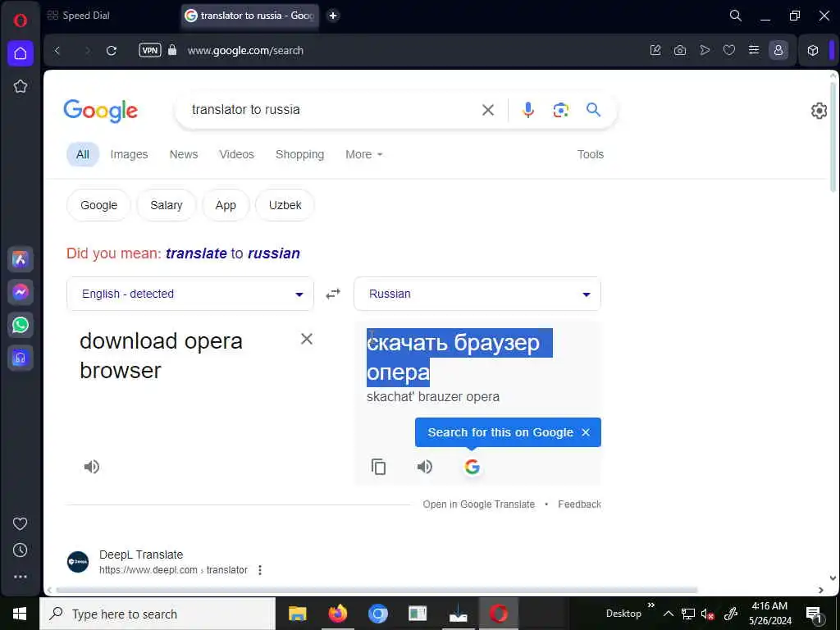Switch to News results tab
Viewport: 840px width, 630px height.
click(x=184, y=154)
